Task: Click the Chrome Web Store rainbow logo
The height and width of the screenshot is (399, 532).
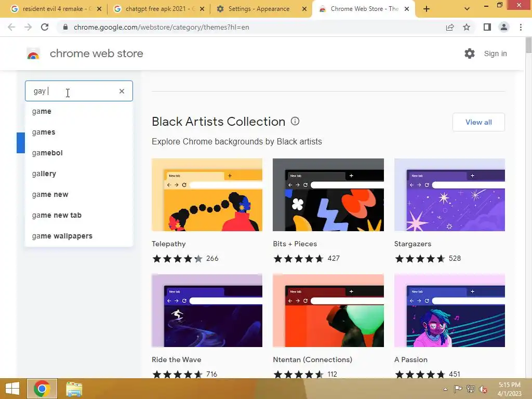Action: click(x=33, y=54)
